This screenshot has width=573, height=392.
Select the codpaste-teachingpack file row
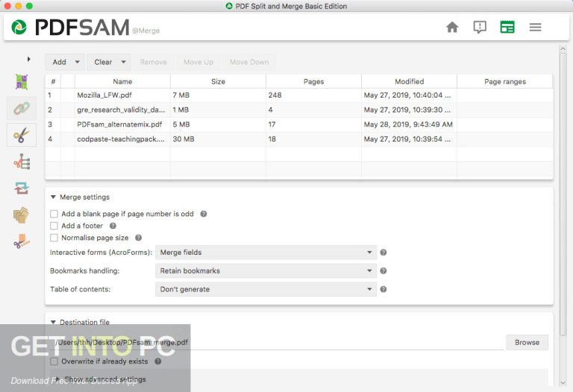click(299, 139)
